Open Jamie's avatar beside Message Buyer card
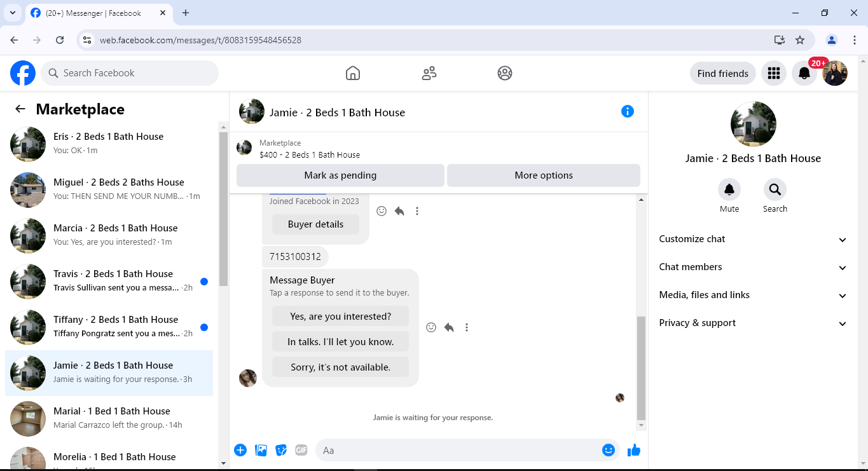 click(x=248, y=378)
